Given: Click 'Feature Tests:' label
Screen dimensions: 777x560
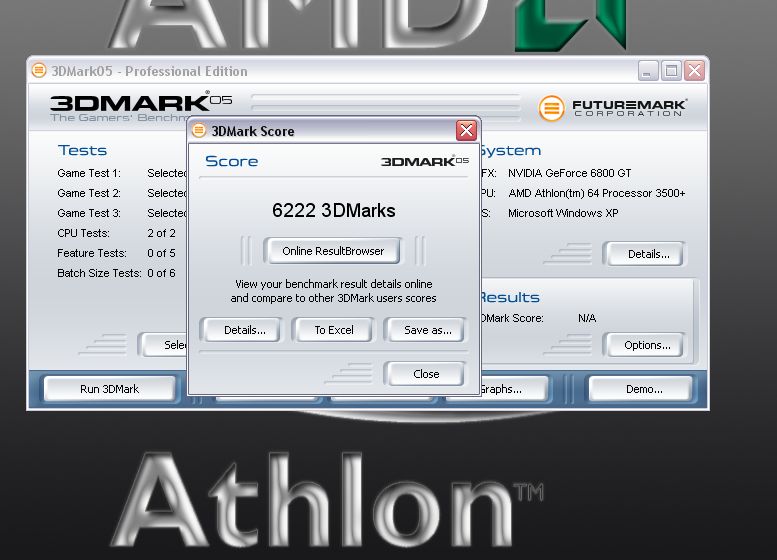Looking at the screenshot, I should pos(92,253).
